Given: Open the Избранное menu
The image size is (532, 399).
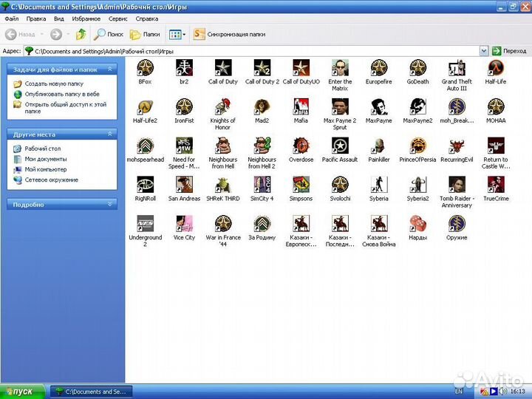Looking at the screenshot, I should (x=86, y=18).
